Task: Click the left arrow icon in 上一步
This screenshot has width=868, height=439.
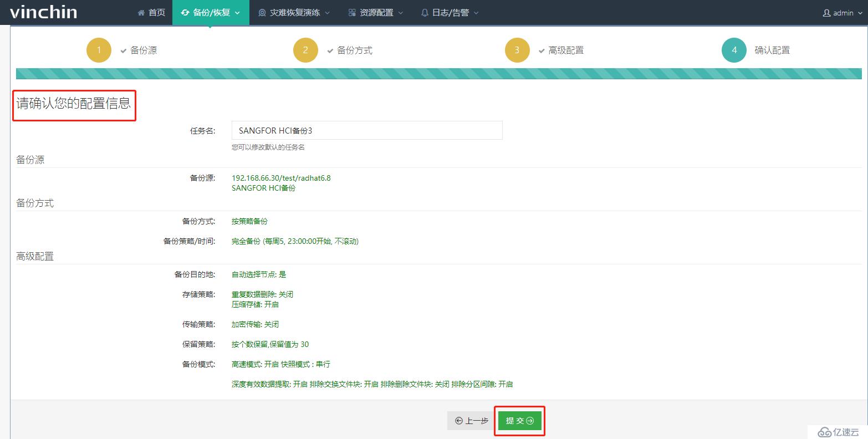Action: (x=459, y=421)
